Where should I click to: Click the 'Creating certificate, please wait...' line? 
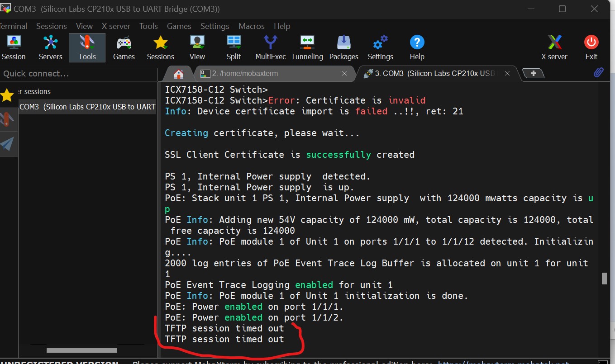262,133
